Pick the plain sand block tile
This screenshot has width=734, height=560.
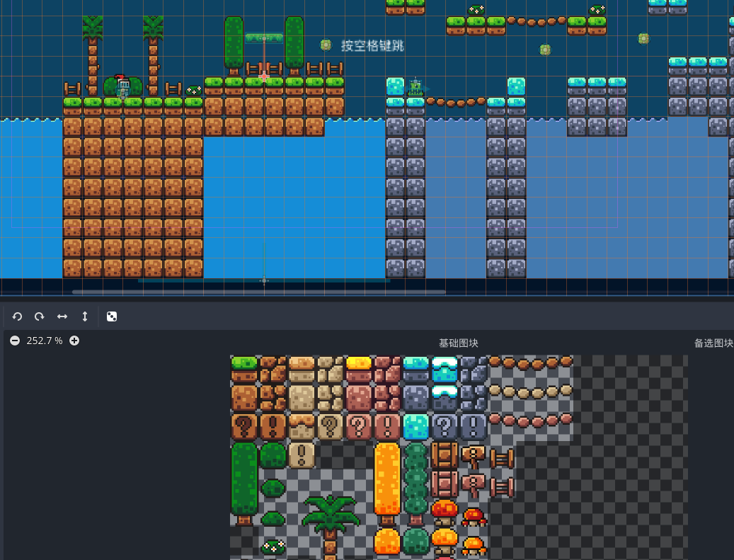(302, 398)
